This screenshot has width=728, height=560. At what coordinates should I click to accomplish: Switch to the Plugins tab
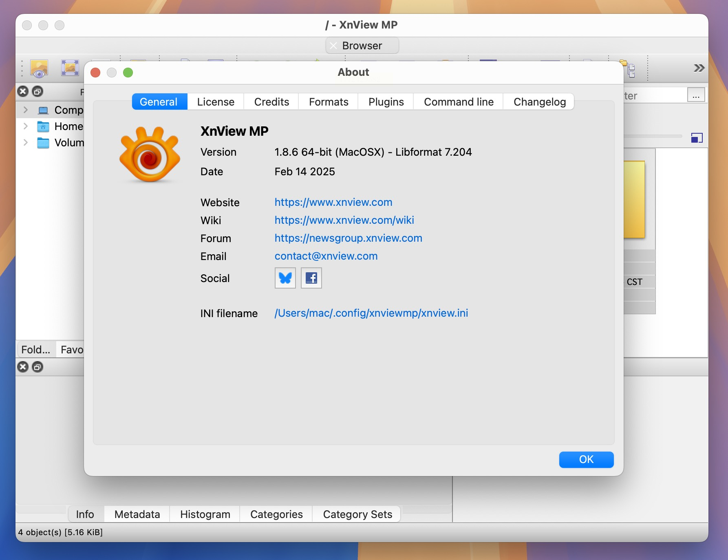tap(386, 101)
